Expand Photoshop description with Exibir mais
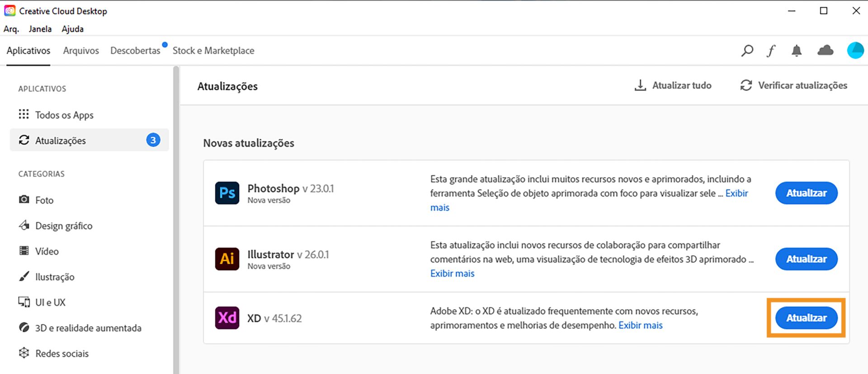This screenshot has width=868, height=374. pos(736,193)
